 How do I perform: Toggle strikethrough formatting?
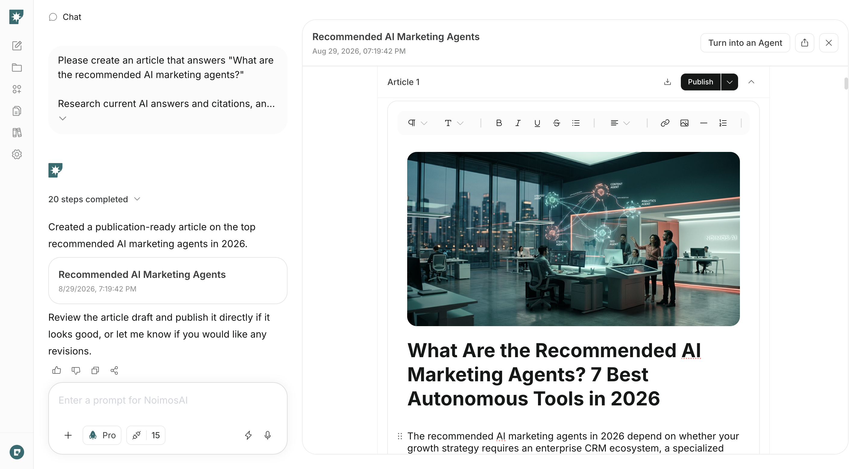(557, 123)
